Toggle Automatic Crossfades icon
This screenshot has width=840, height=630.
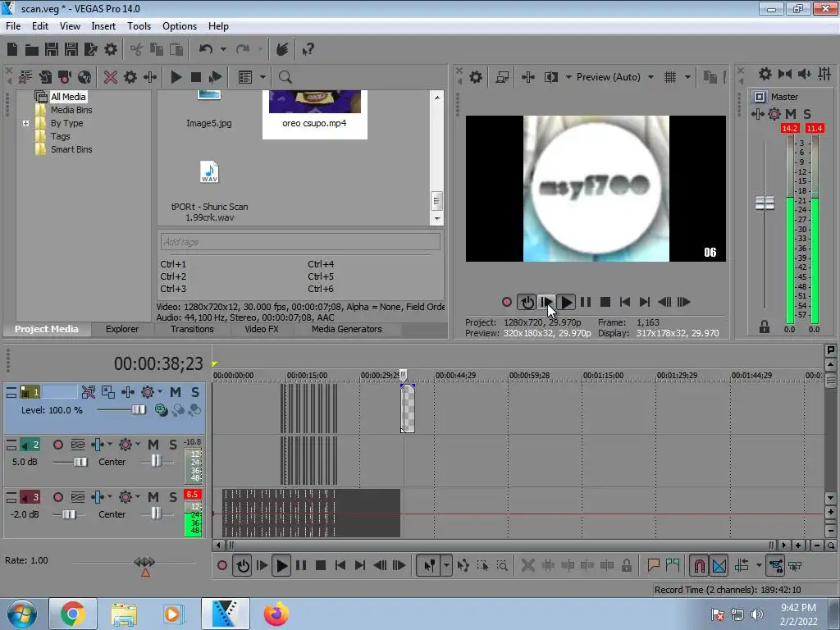pos(719,566)
